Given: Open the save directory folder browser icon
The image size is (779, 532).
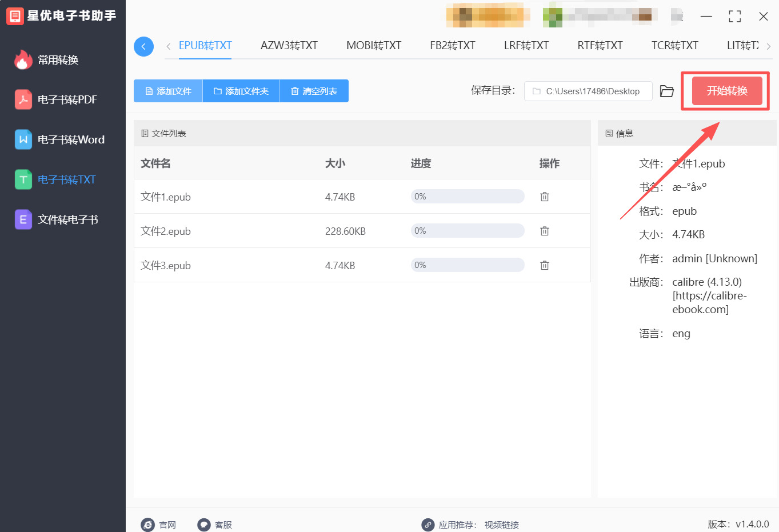Looking at the screenshot, I should coord(666,90).
